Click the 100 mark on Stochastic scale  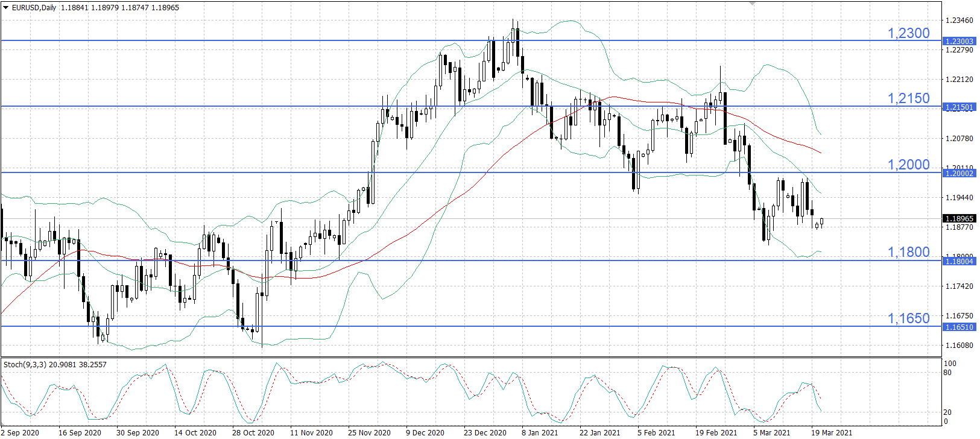click(x=950, y=364)
